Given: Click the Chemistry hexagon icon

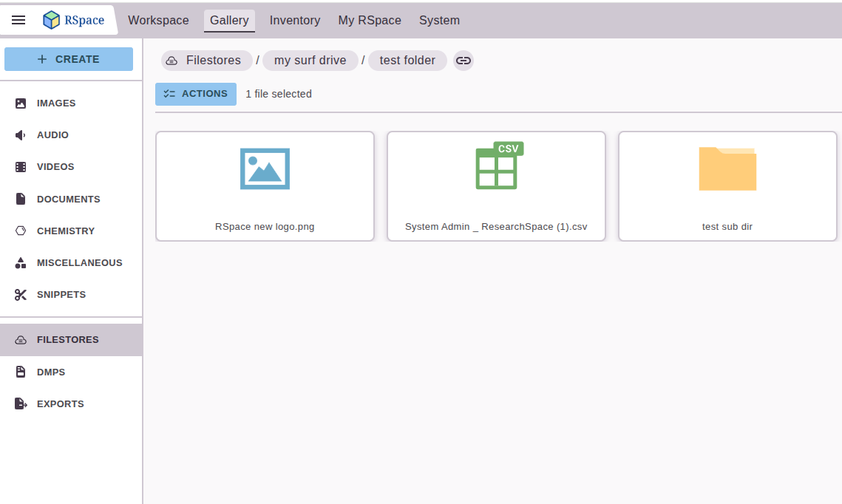Looking at the screenshot, I should coord(21,231).
